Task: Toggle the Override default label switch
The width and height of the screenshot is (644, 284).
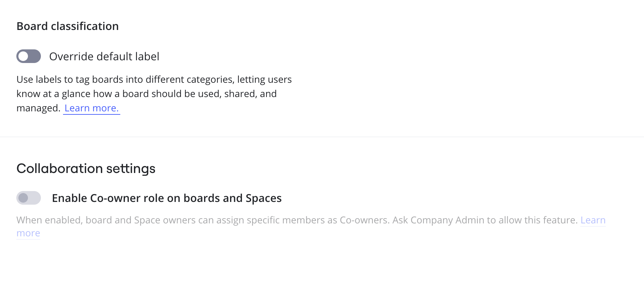Action: (x=29, y=56)
